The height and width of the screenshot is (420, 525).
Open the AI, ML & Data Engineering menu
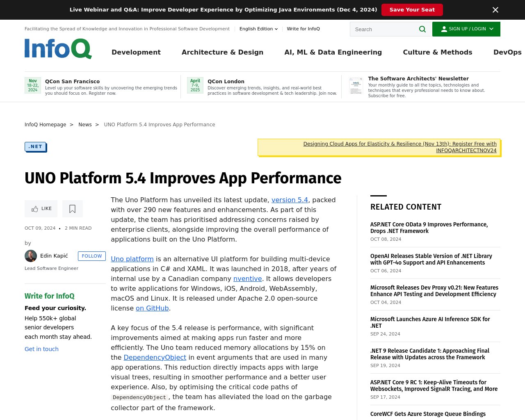[333, 52]
